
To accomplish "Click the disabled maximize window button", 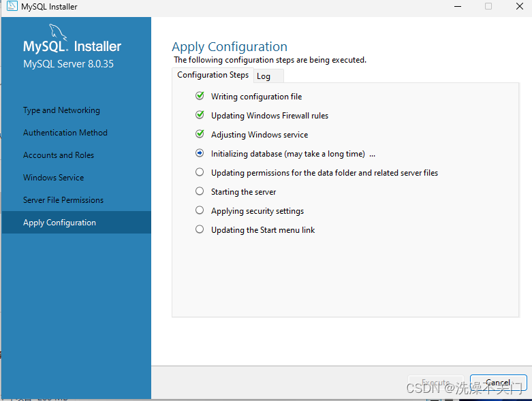I will (488, 6).
